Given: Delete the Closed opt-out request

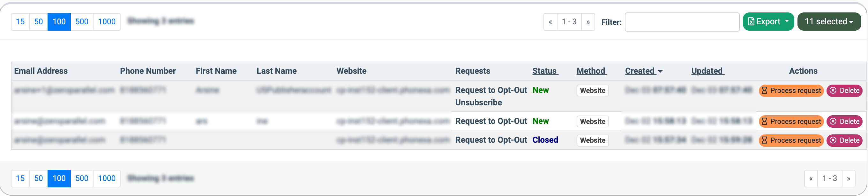Looking at the screenshot, I should 844,140.
